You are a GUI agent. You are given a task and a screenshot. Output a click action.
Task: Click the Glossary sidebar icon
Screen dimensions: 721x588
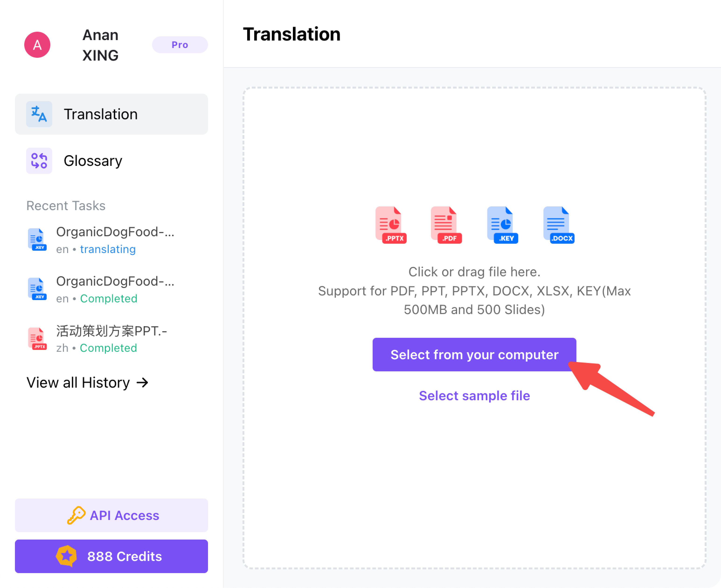(x=39, y=161)
